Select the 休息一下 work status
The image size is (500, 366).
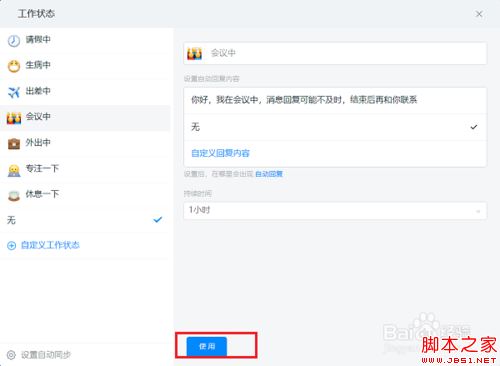point(85,195)
